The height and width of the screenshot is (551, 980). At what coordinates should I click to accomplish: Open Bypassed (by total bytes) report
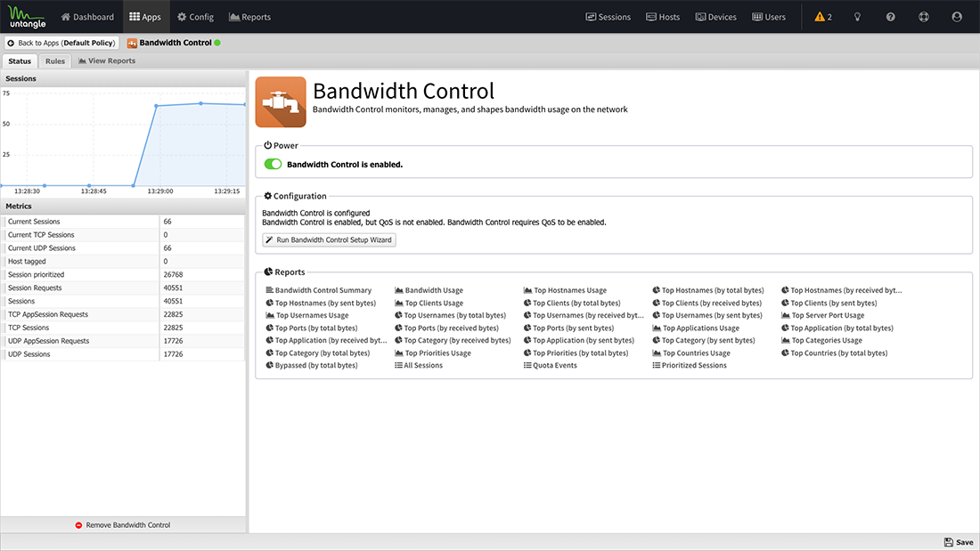tap(312, 366)
